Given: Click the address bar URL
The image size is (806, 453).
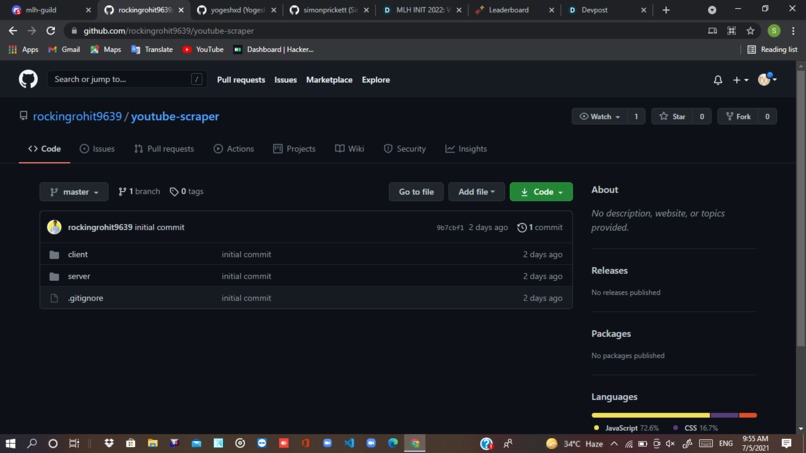Looking at the screenshot, I should click(x=169, y=31).
